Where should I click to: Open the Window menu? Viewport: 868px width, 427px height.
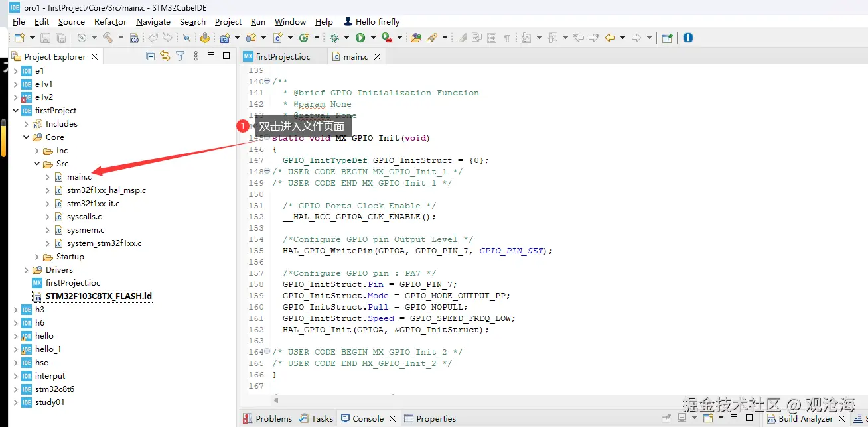pos(290,22)
